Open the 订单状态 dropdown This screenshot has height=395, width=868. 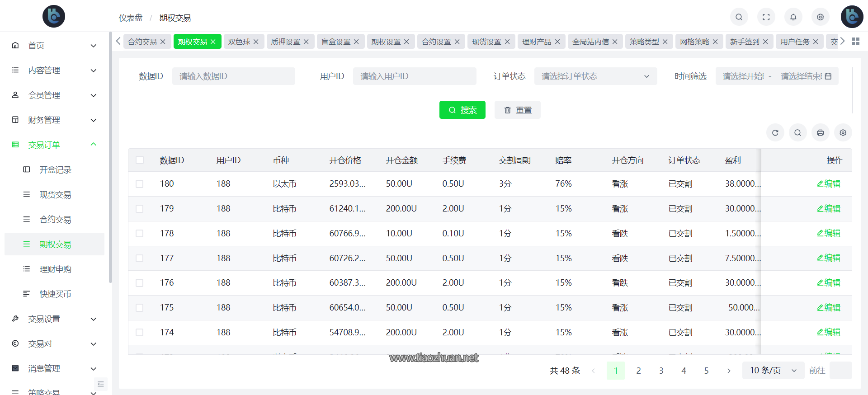click(x=595, y=76)
